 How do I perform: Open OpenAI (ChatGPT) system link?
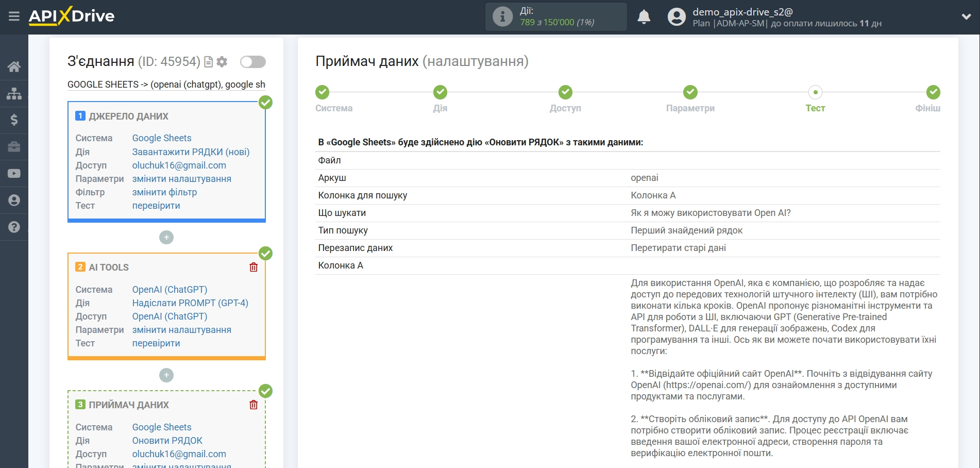[x=170, y=290]
